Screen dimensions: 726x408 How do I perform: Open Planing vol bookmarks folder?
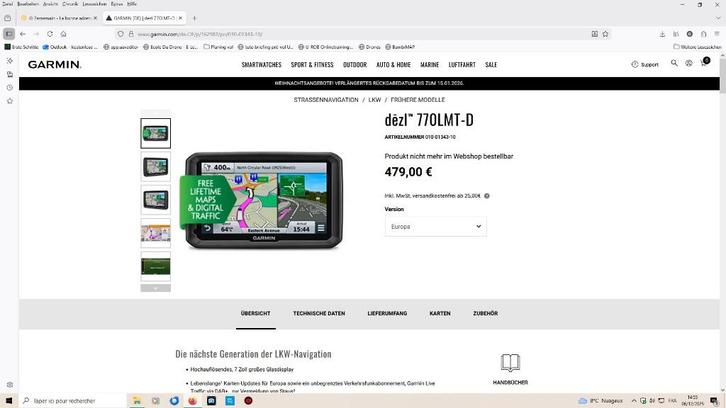pyautogui.click(x=219, y=47)
